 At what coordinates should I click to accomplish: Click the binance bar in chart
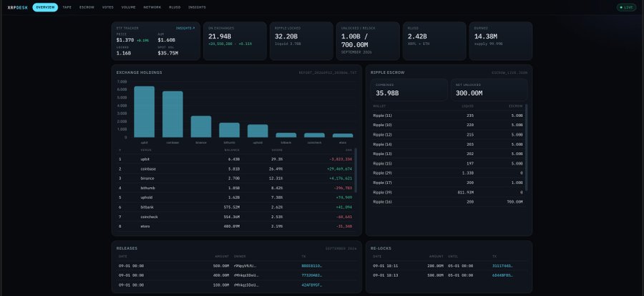201,127
